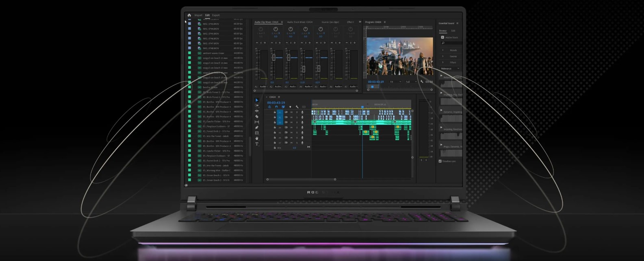Viewport: 644px width, 261px height.
Task: Click the Audio 4 volume fader handle
Action: [304, 69]
